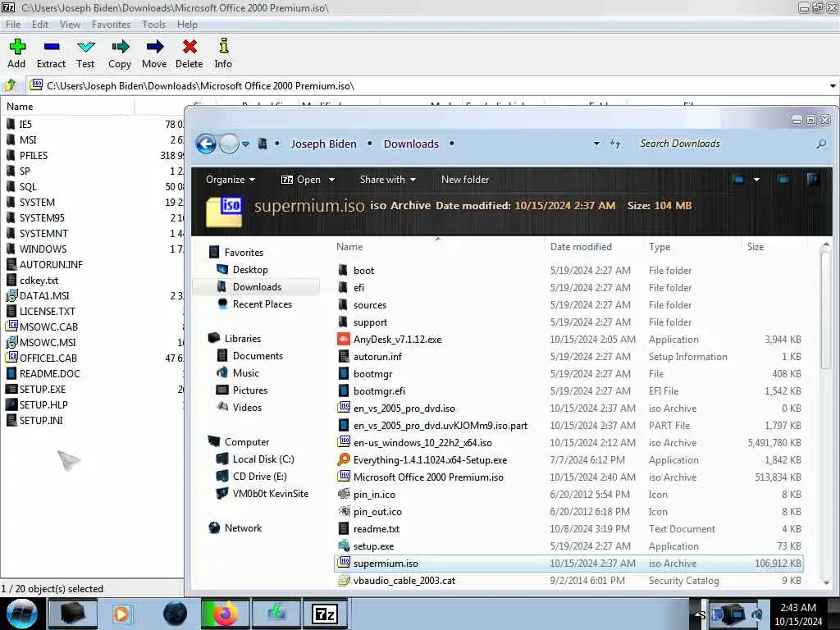
Task: Click Downloads in the breadcrumb path
Action: pyautogui.click(x=411, y=144)
